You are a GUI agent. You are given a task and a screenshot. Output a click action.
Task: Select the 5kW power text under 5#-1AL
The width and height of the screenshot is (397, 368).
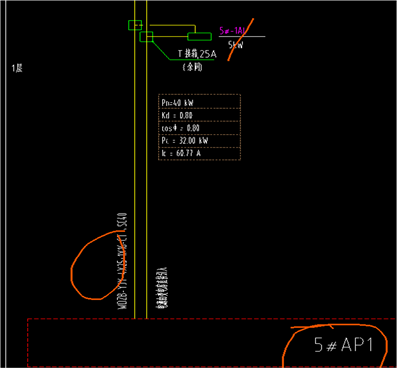(236, 45)
